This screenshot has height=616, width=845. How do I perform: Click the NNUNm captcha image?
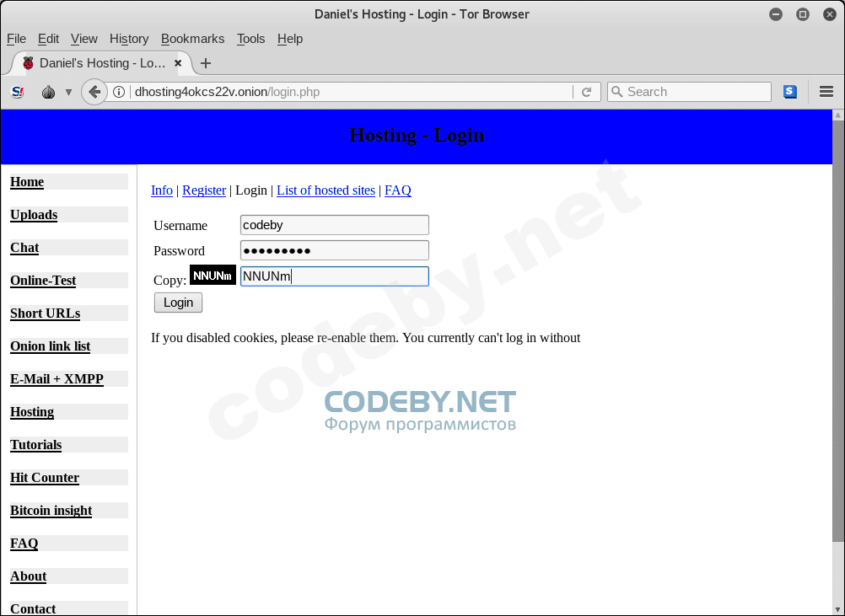[213, 276]
